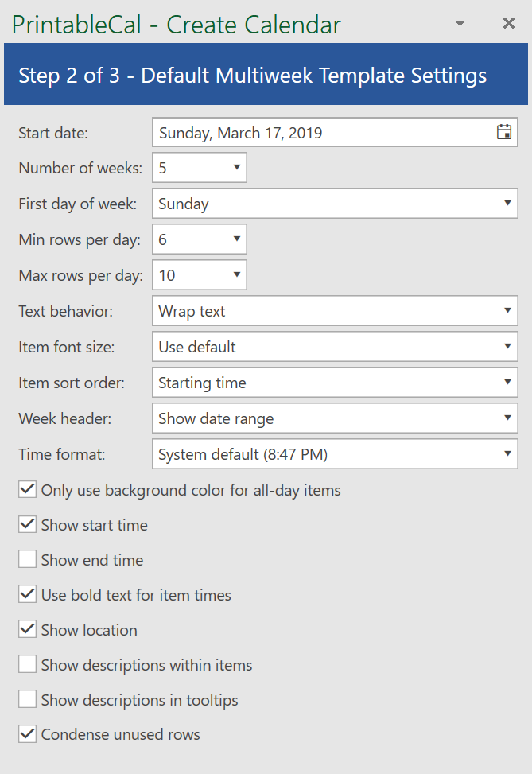The image size is (532, 774).
Task: Expand the 'Text behavior' dropdown showing Wrap text
Action: pyautogui.click(x=507, y=310)
